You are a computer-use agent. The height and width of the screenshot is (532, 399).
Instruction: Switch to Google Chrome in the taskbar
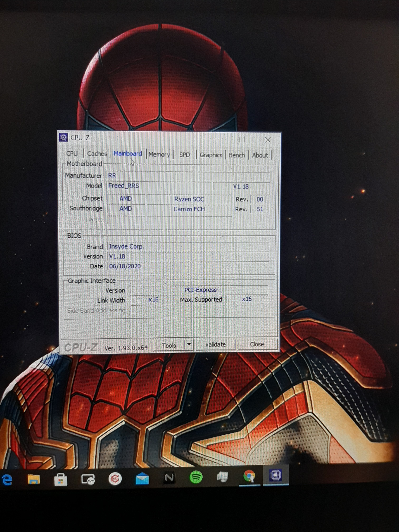point(249,476)
